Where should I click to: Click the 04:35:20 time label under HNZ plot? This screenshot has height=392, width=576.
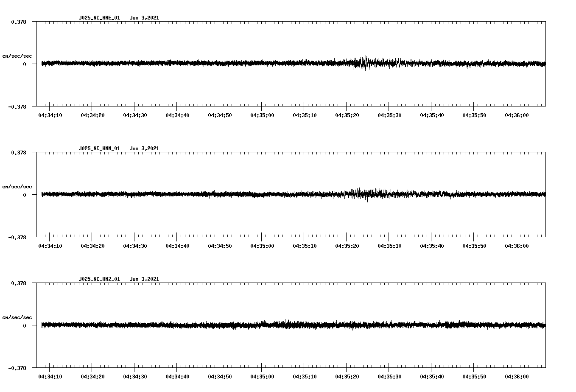click(347, 377)
